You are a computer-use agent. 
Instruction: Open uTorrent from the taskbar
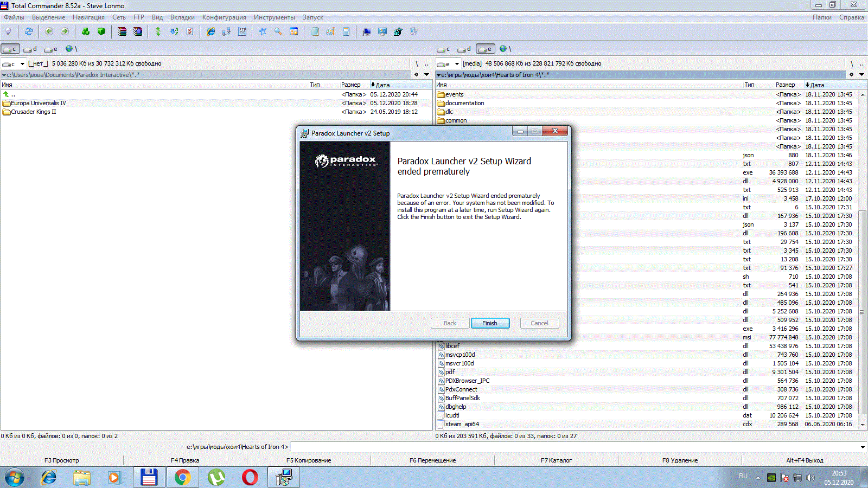(x=216, y=477)
